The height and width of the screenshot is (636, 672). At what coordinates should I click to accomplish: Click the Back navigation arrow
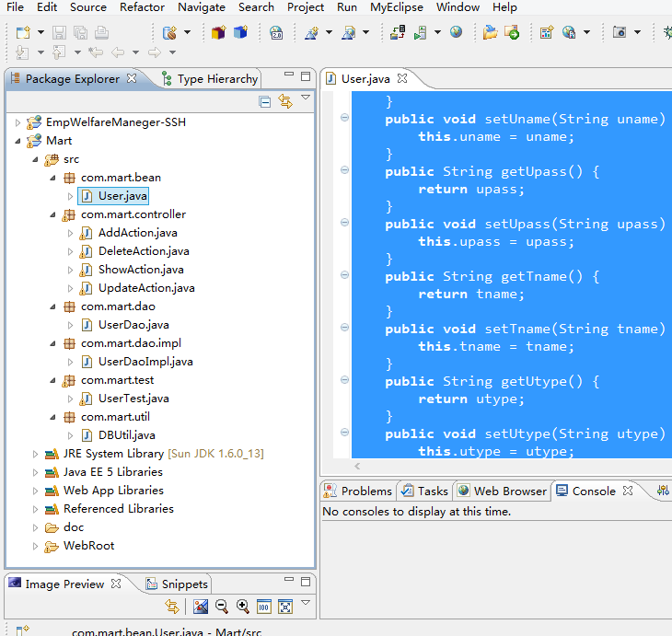click(118, 52)
